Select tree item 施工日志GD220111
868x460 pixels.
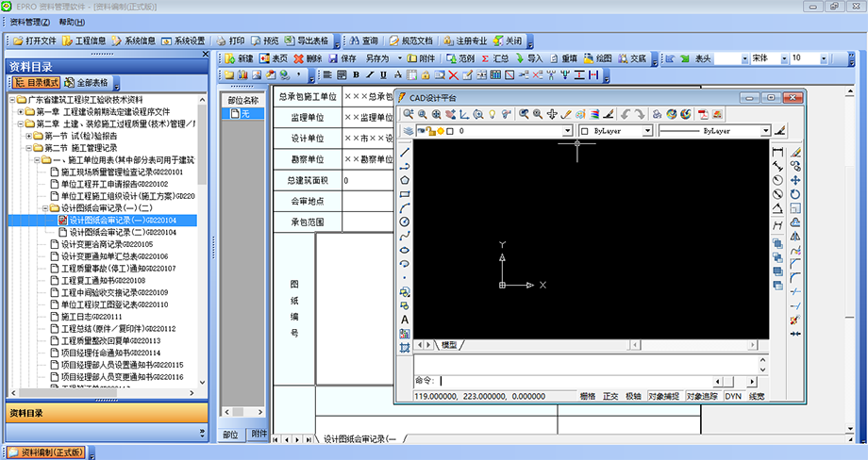(x=92, y=317)
